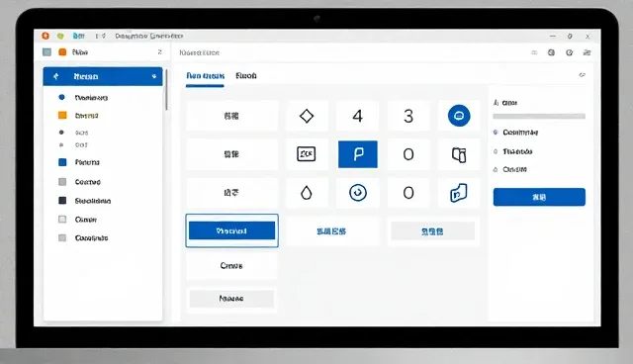Open the round blue icon tile in top row

[459, 116]
